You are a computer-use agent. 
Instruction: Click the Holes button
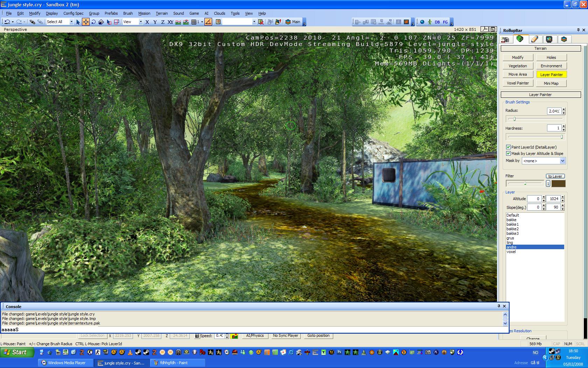point(551,57)
